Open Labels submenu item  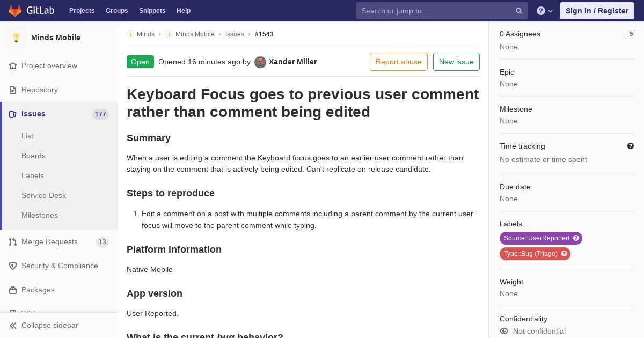(33, 175)
